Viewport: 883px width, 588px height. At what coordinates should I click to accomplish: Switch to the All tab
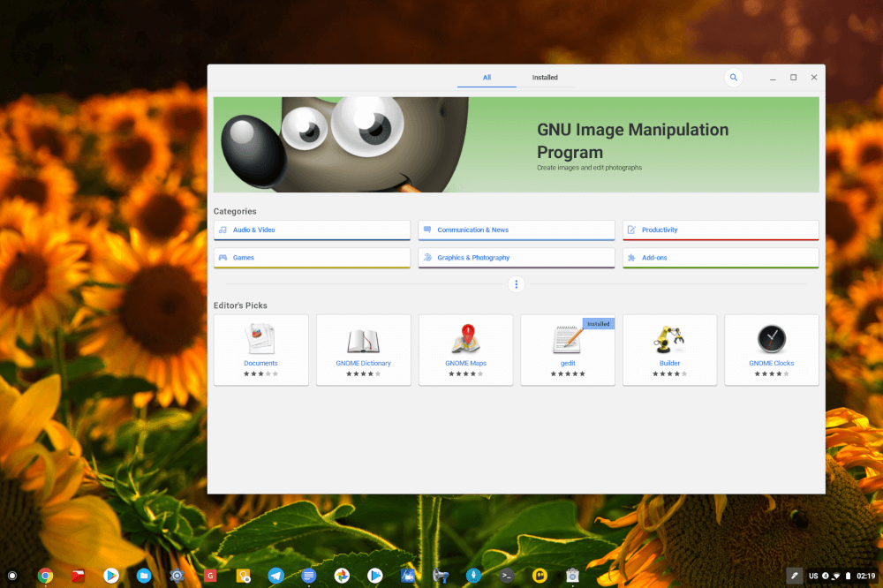[487, 78]
